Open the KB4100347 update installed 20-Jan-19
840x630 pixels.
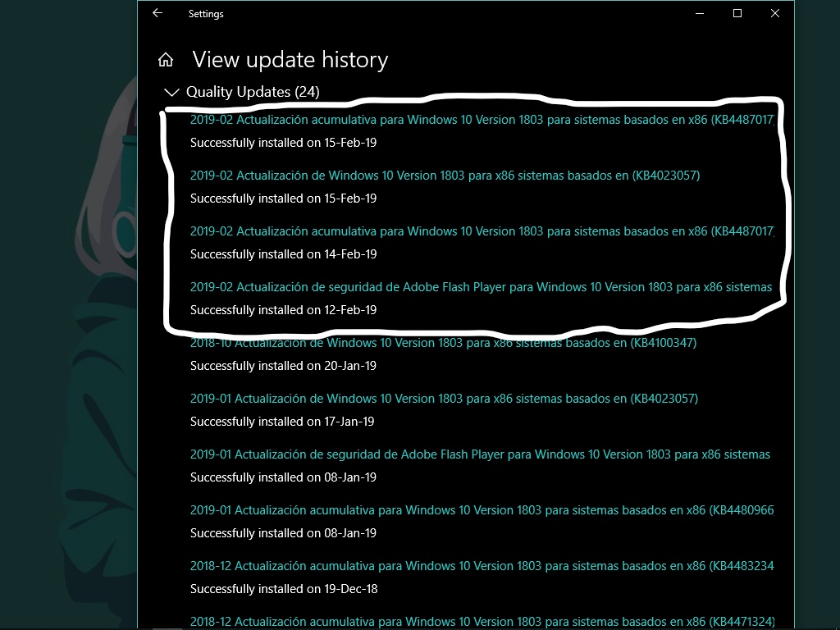click(x=443, y=342)
